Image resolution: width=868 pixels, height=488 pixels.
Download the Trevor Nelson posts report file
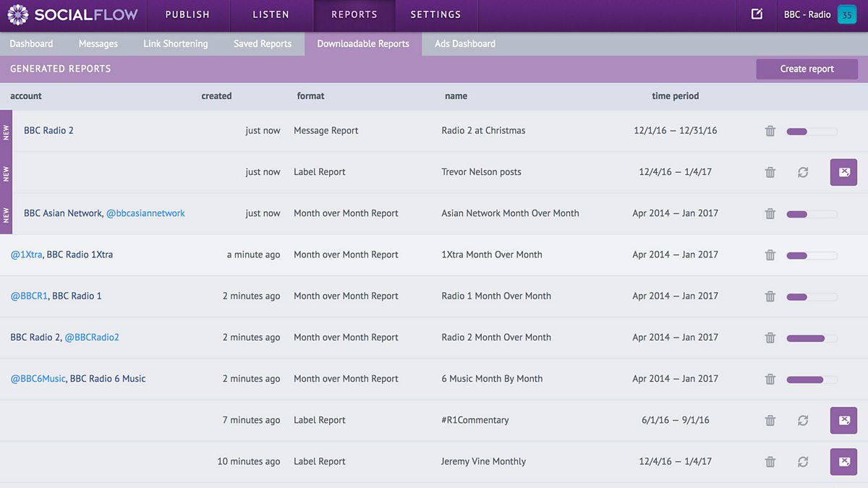(843, 172)
